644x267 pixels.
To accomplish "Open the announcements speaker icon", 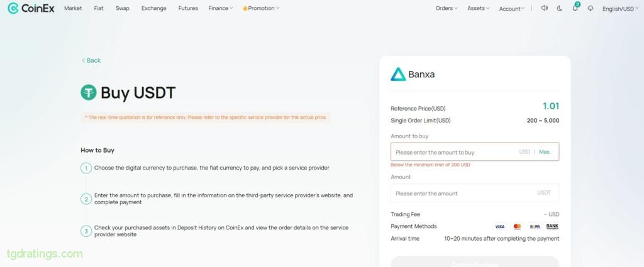I will tap(544, 8).
